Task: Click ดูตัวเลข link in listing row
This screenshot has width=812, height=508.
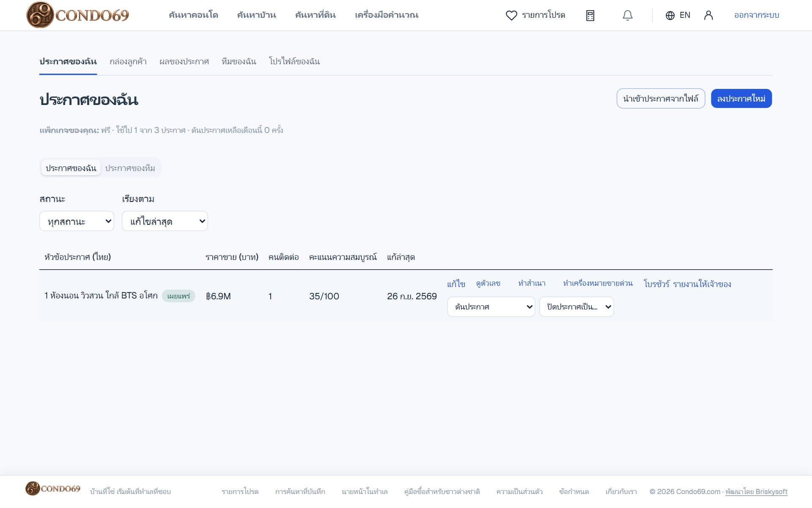Action: pos(488,283)
